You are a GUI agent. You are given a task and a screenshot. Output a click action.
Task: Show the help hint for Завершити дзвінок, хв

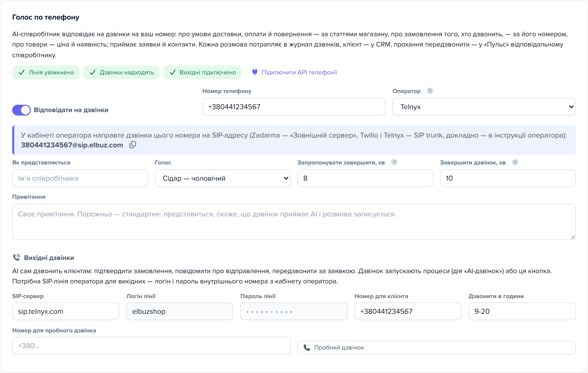515,162
